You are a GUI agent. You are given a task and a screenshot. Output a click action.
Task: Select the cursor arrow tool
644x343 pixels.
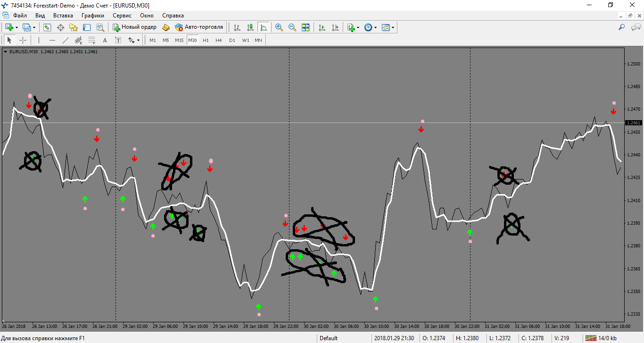pos(9,40)
